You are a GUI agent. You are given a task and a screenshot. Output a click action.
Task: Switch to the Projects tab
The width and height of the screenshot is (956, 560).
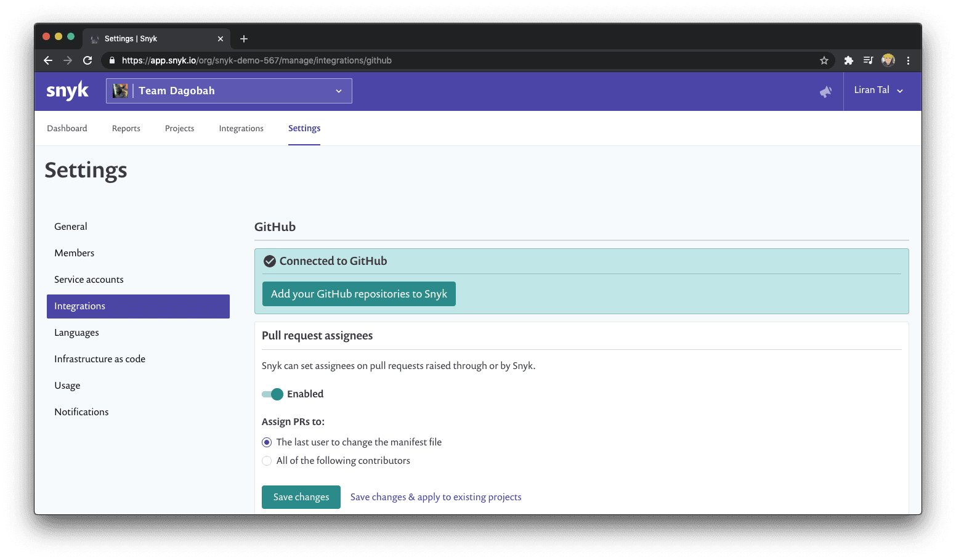click(180, 128)
